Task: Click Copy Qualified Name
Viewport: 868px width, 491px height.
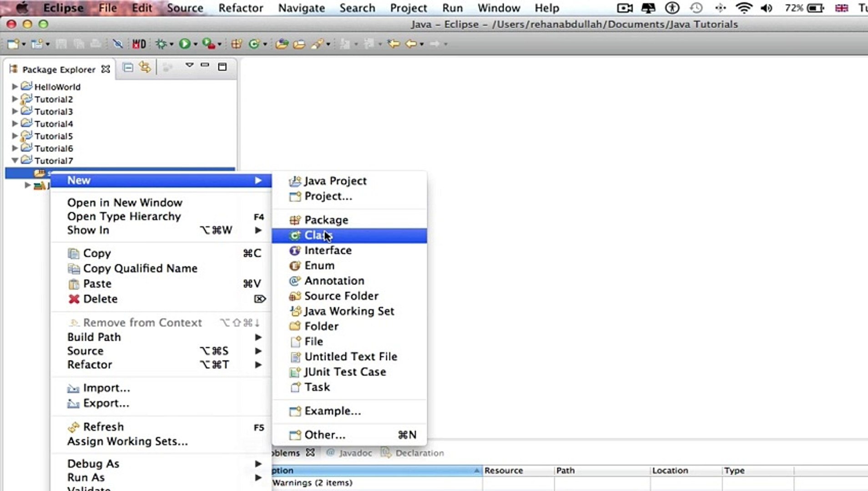Action: point(161,269)
